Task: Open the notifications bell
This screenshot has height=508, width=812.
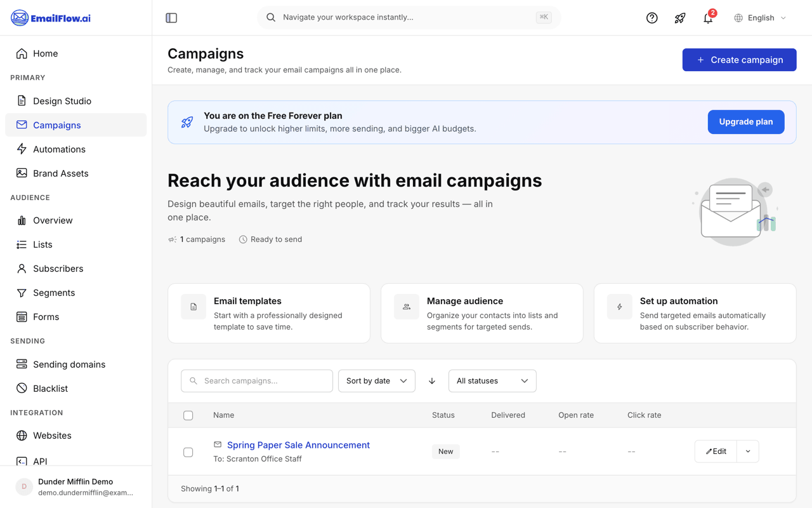Action: pos(707,18)
